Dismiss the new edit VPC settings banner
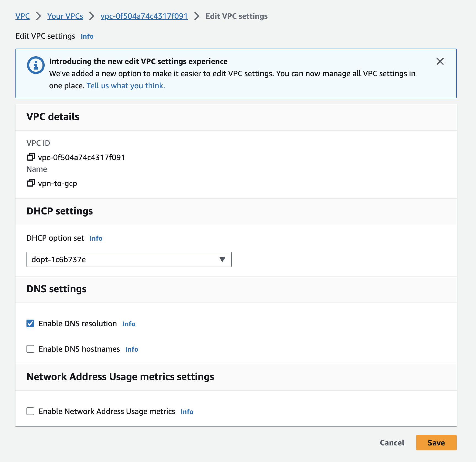This screenshot has height=462, width=476. (x=440, y=62)
